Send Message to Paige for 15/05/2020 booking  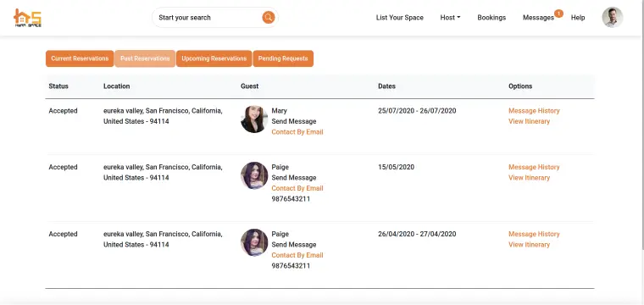(x=294, y=178)
